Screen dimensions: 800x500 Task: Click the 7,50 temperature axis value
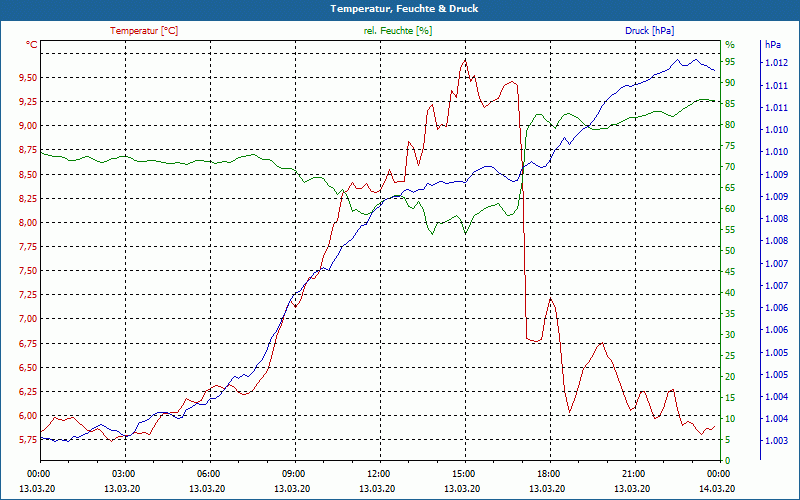tap(28, 271)
